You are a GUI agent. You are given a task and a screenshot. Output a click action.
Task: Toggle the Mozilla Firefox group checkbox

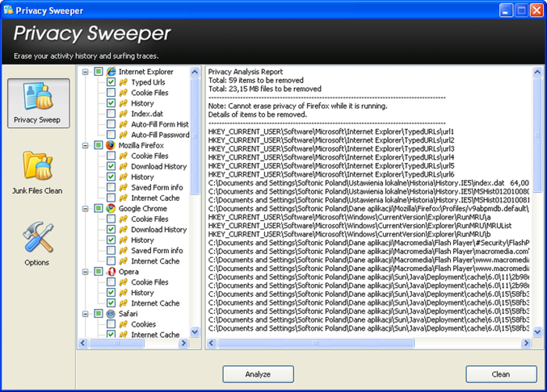(98, 145)
